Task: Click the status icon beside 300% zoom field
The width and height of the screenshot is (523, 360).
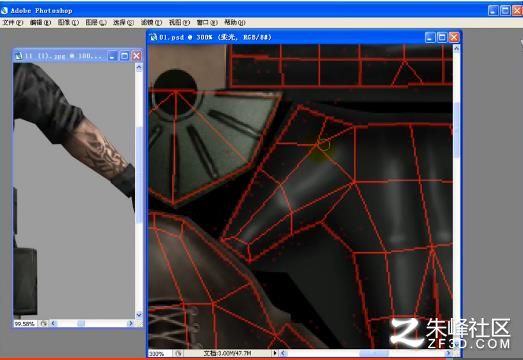Action: [178, 353]
